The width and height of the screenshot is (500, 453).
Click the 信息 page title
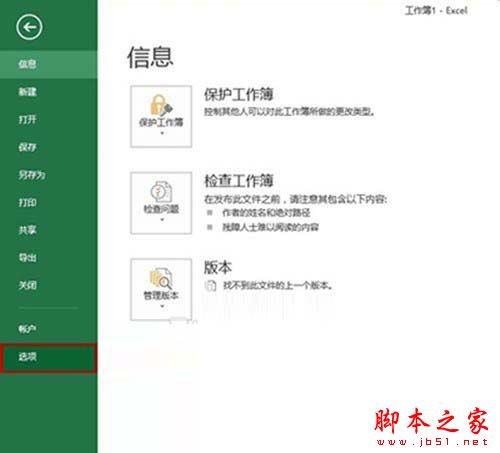coord(150,57)
